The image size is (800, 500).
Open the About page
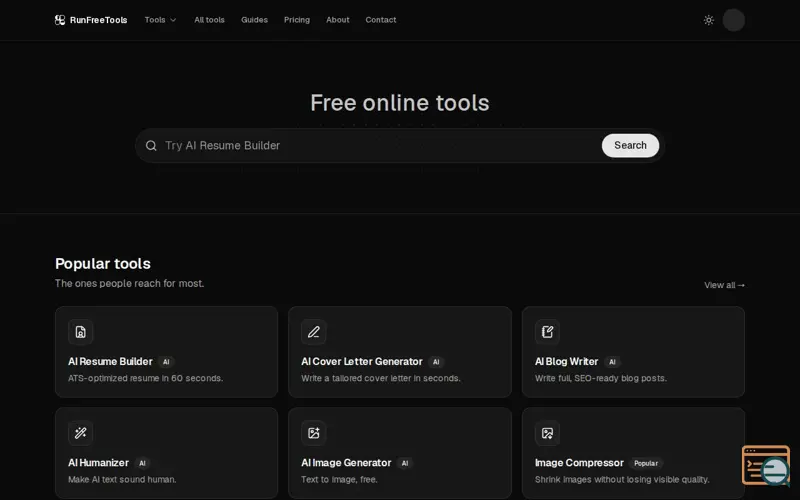(x=338, y=20)
